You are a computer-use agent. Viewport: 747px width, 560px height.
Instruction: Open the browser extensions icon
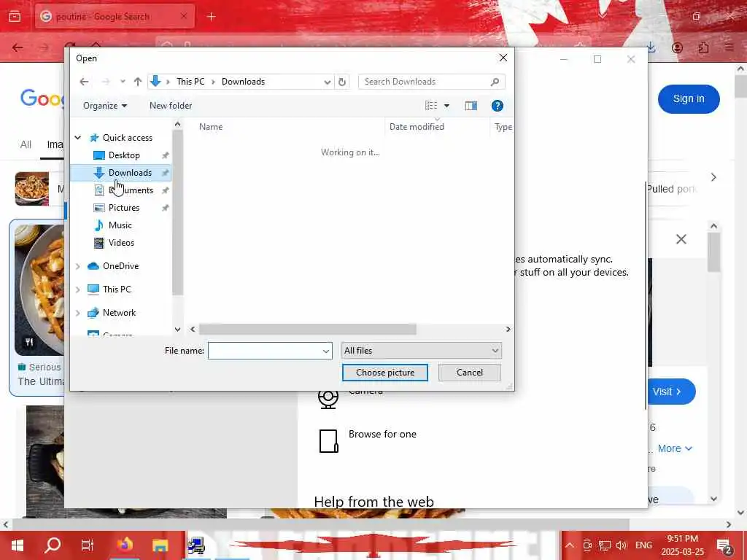click(x=703, y=47)
